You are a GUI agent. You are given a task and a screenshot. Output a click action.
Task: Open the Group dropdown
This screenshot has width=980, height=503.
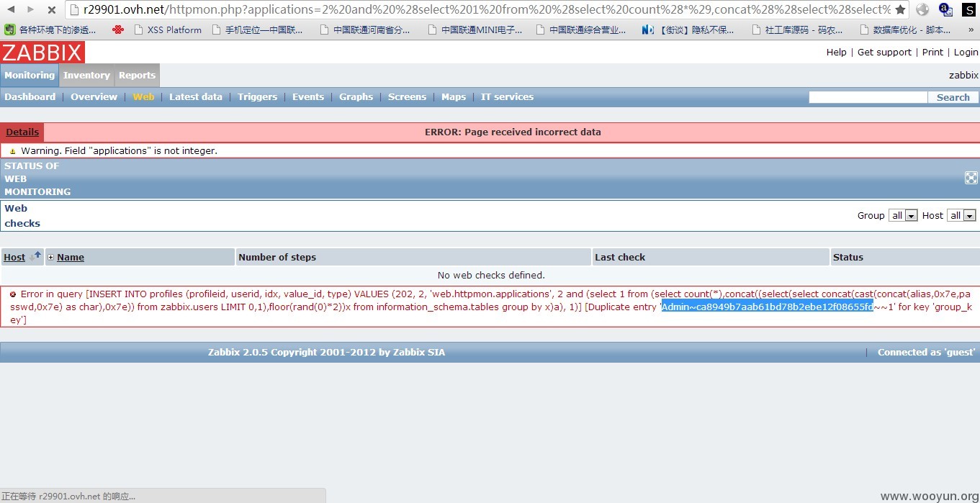click(x=903, y=216)
